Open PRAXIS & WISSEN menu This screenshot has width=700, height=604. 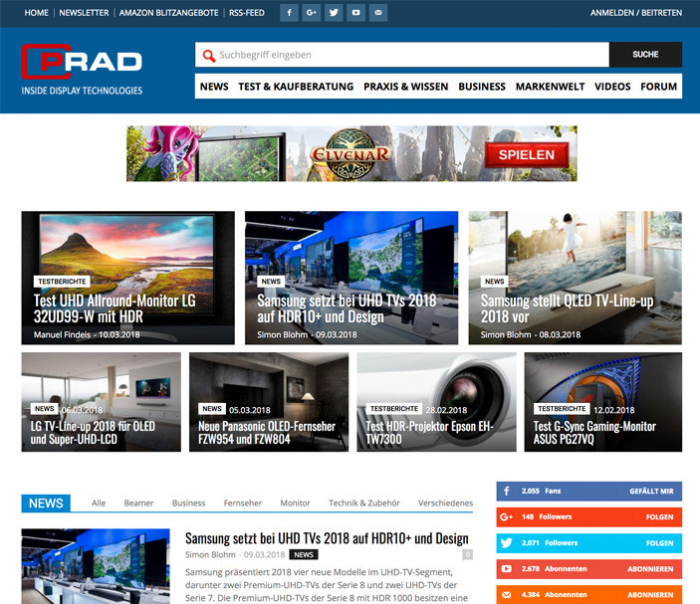[x=406, y=87]
